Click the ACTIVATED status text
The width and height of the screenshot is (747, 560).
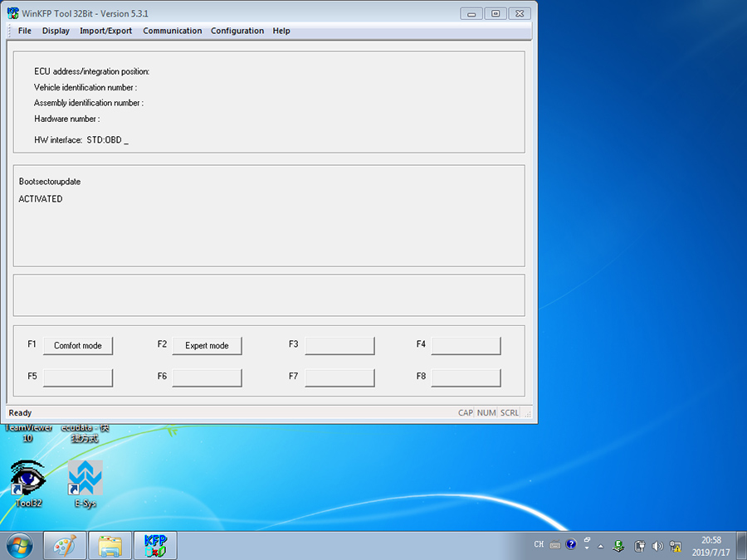click(41, 199)
